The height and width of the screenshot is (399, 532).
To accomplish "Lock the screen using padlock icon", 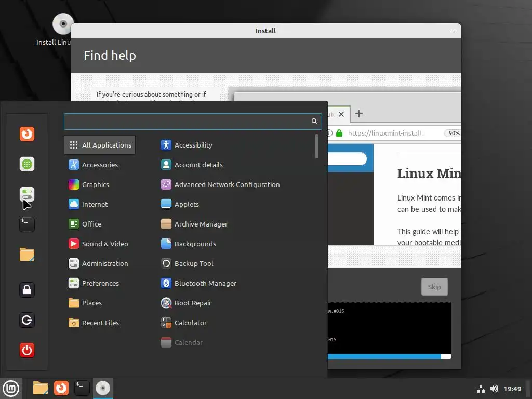I will point(27,290).
